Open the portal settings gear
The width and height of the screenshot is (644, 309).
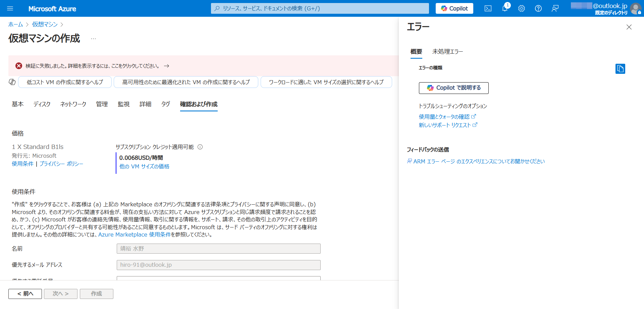[x=521, y=8]
